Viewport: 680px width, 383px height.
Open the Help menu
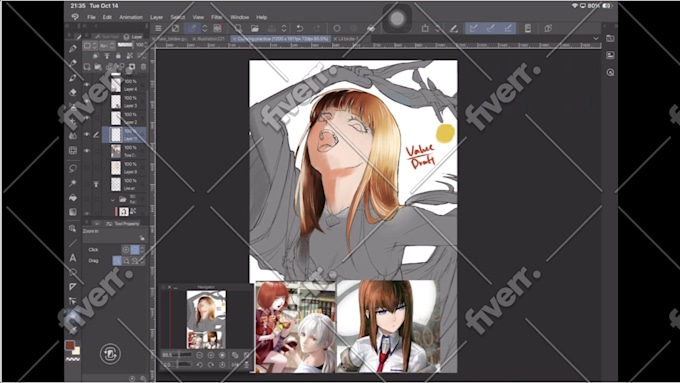point(262,17)
